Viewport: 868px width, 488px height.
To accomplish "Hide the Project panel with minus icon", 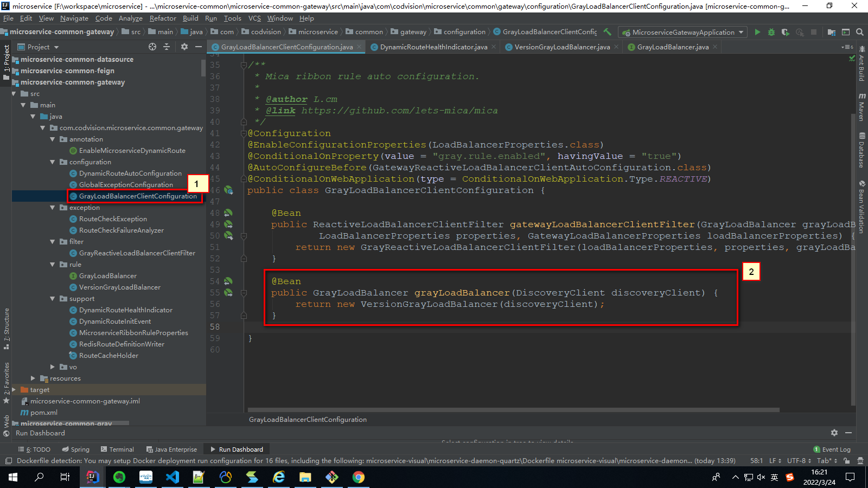I will pyautogui.click(x=199, y=47).
